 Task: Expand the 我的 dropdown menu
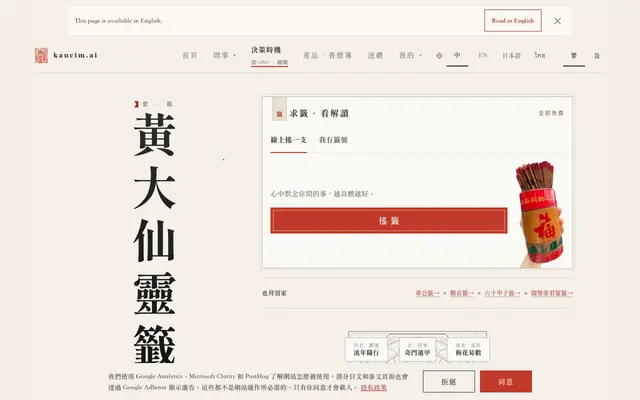(x=410, y=55)
